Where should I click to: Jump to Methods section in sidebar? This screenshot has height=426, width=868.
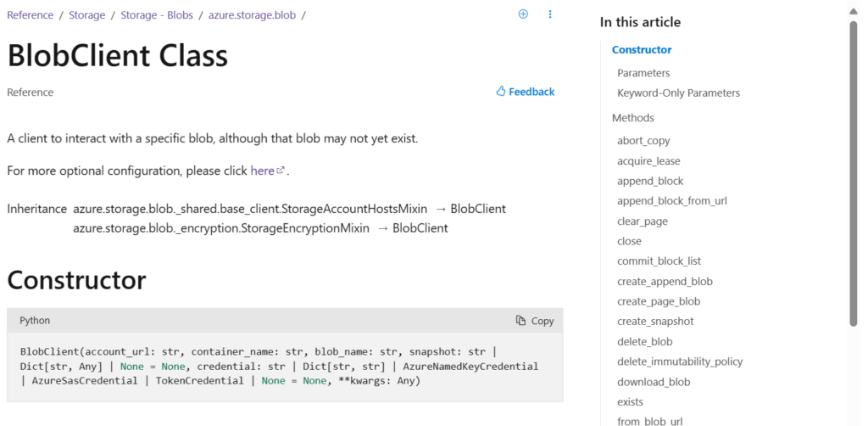coord(632,118)
